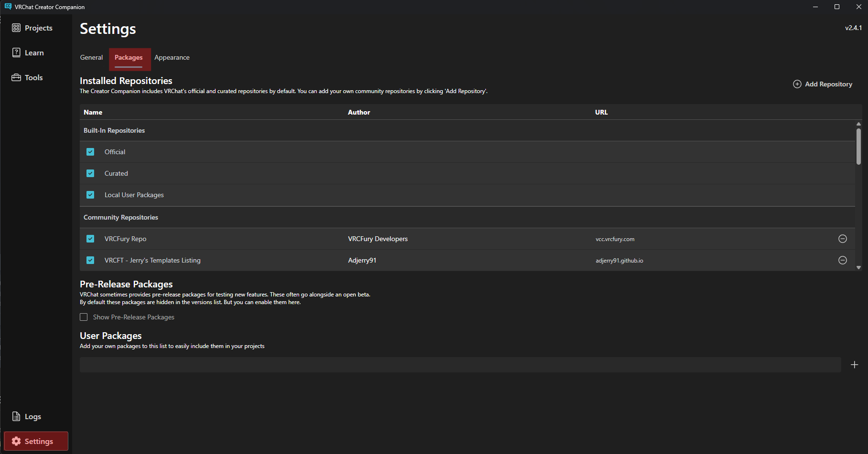Select the Show Pre-Release Packages label

[x=134, y=317]
